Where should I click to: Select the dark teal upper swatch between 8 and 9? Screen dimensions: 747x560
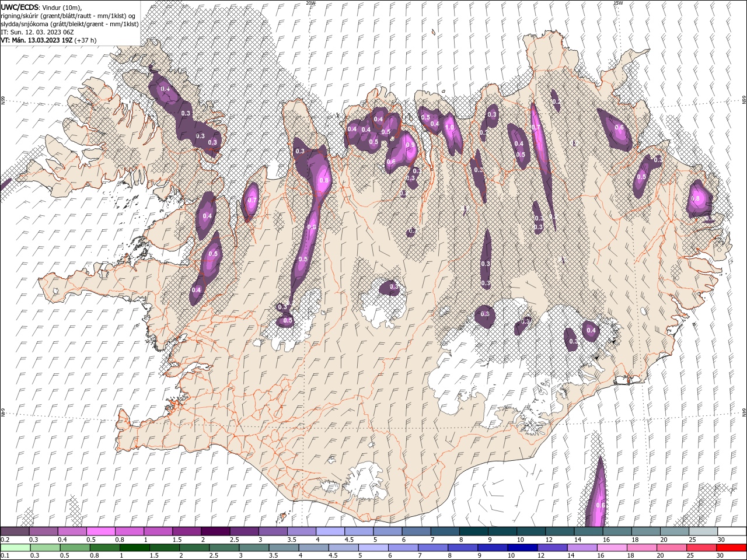click(473, 531)
